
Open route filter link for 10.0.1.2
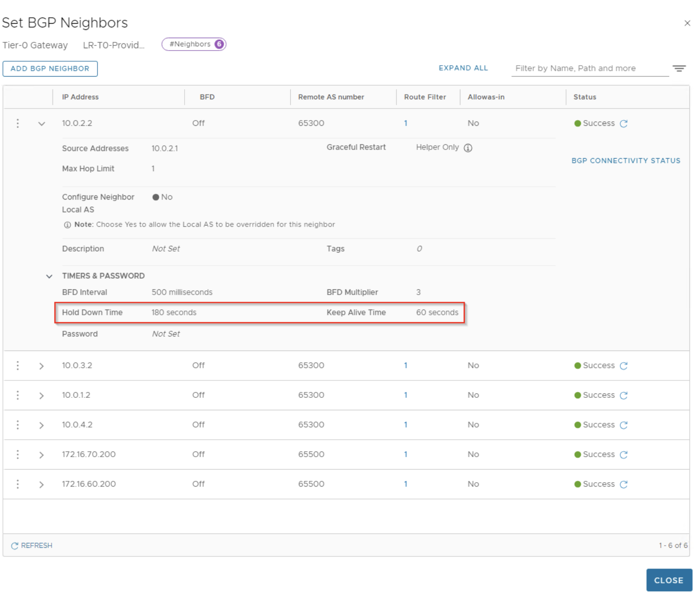(405, 395)
